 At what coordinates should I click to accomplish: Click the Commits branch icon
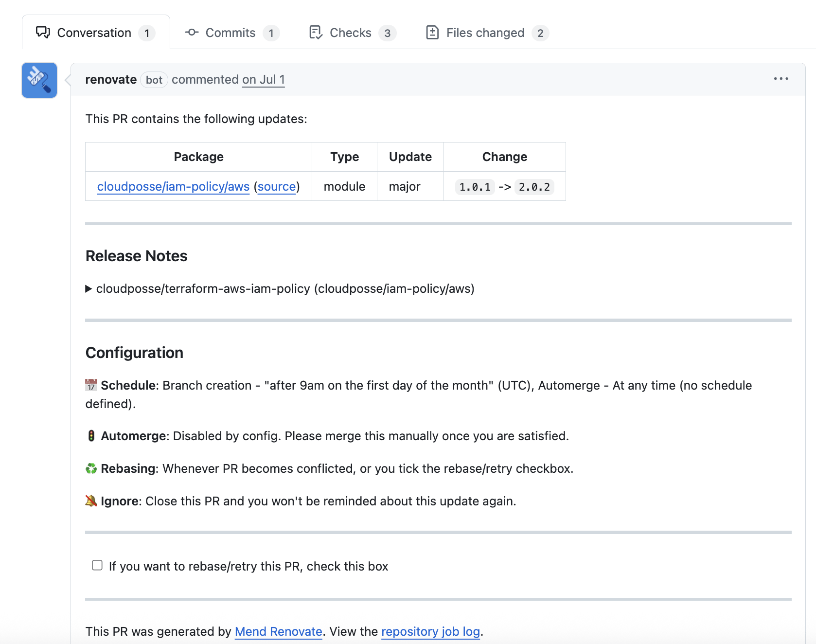pyautogui.click(x=191, y=32)
